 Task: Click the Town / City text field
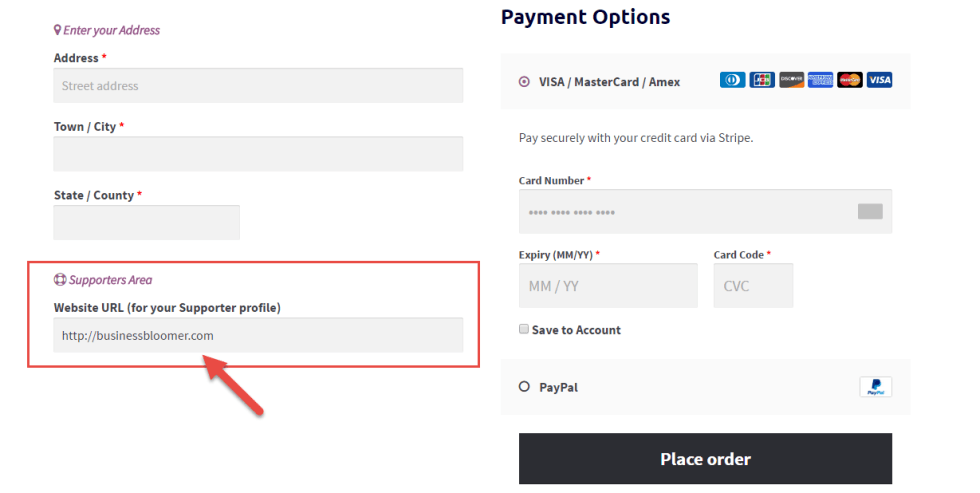(258, 154)
